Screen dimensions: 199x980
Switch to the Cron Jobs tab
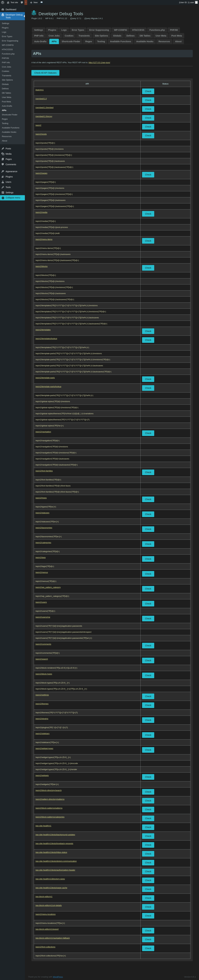[x=54, y=36]
